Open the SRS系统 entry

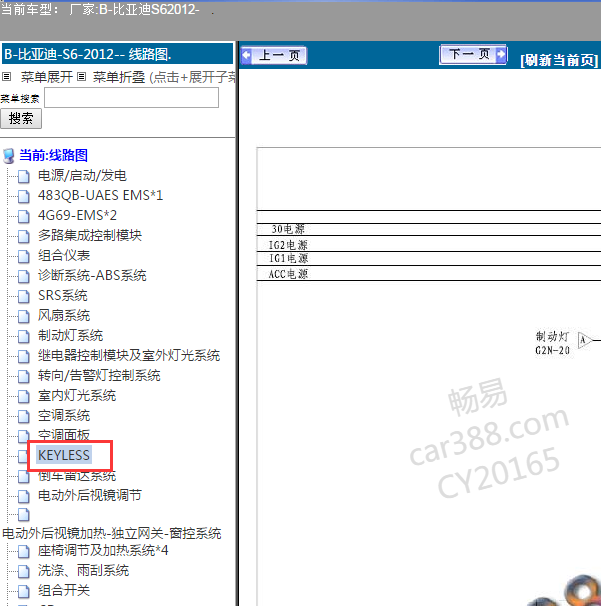pos(63,295)
